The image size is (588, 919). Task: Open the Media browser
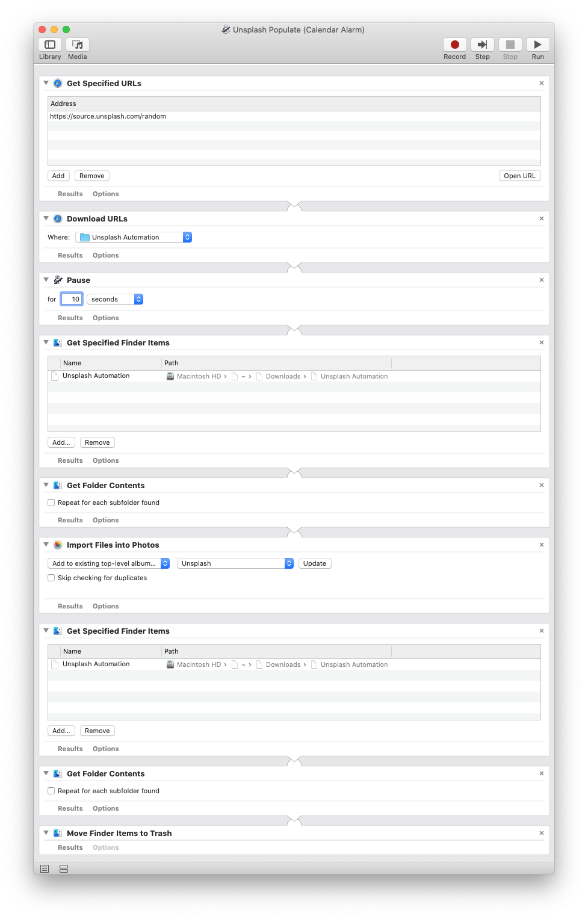click(x=77, y=48)
